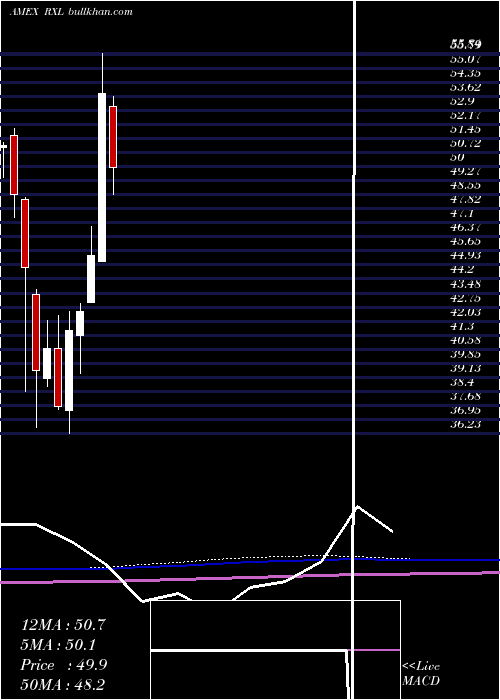Choose the 38.4 price axis label
This screenshot has width=500, height=700.
point(462,382)
